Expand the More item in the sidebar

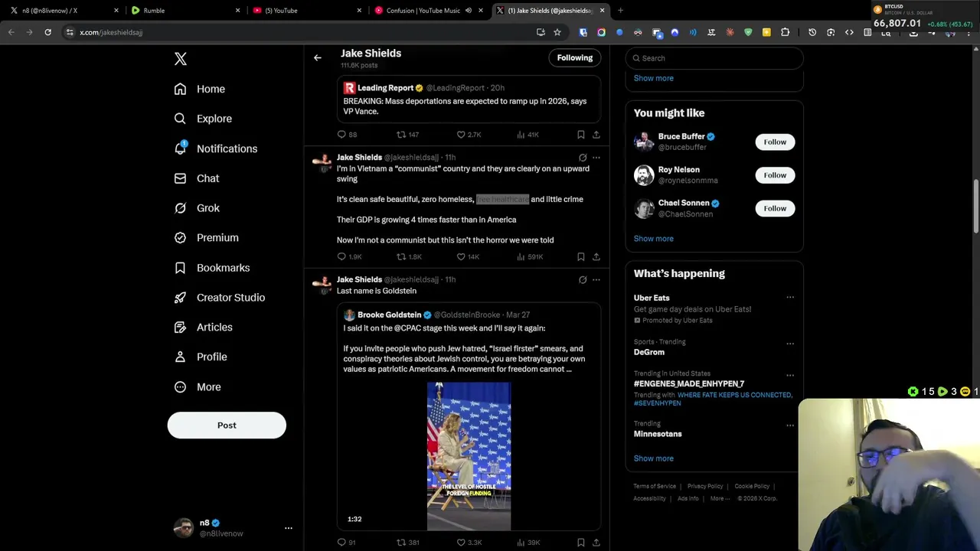pyautogui.click(x=198, y=387)
